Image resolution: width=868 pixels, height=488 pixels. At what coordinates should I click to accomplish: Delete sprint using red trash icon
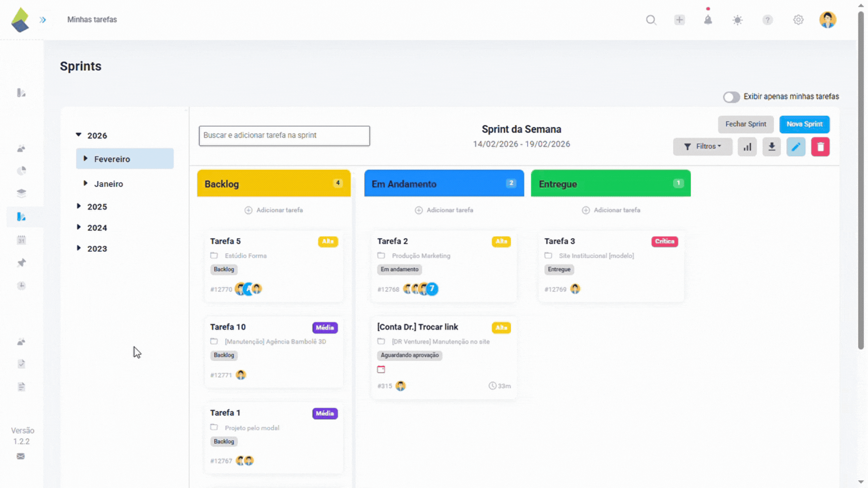[820, 147]
